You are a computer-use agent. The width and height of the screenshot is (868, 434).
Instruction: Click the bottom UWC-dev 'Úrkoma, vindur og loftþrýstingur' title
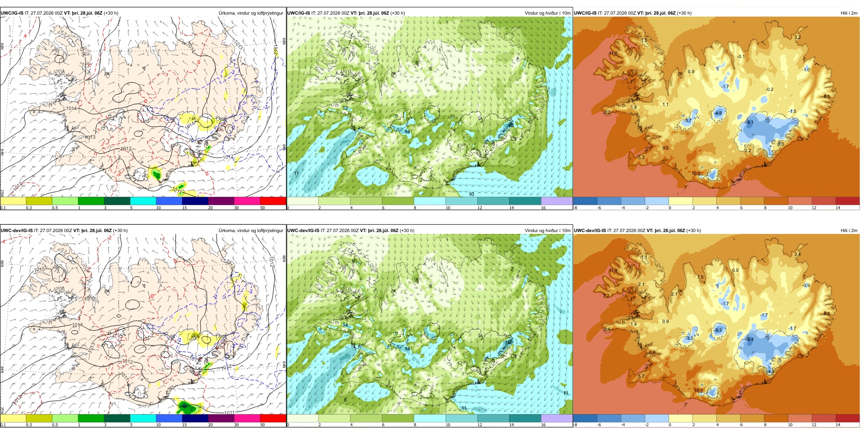(x=251, y=231)
